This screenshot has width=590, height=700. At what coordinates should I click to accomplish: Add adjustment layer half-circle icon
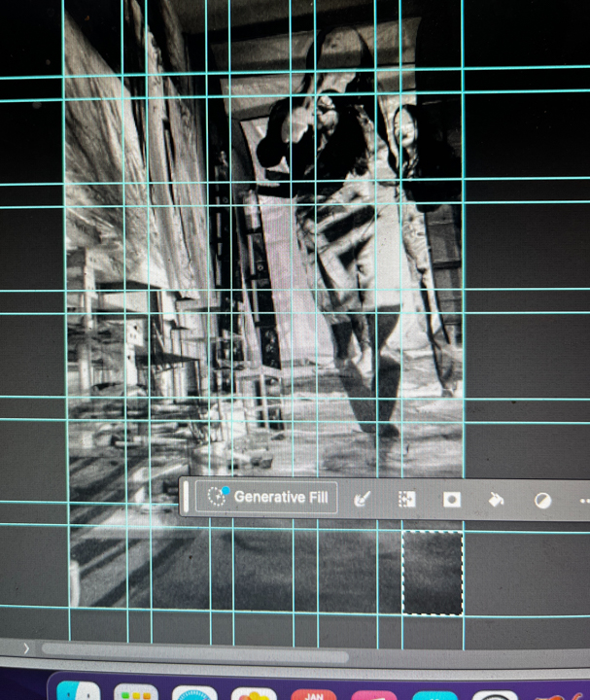click(x=542, y=501)
